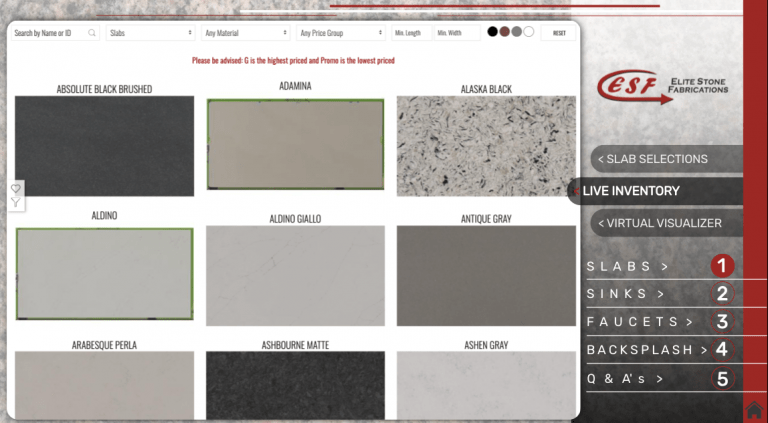Viewport: 768px width, 423px height.
Task: Click the ESF Elite Stone Fabrications logo
Action: (x=663, y=87)
